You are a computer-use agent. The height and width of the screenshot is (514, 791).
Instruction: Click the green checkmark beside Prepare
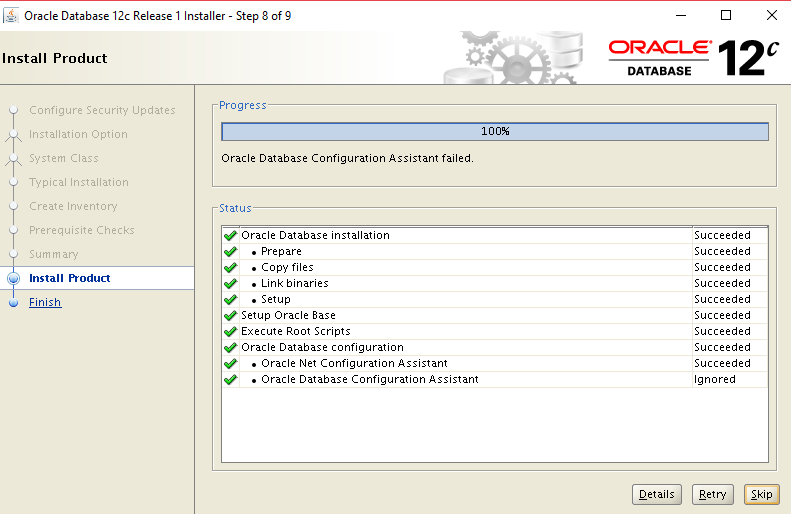click(x=231, y=251)
